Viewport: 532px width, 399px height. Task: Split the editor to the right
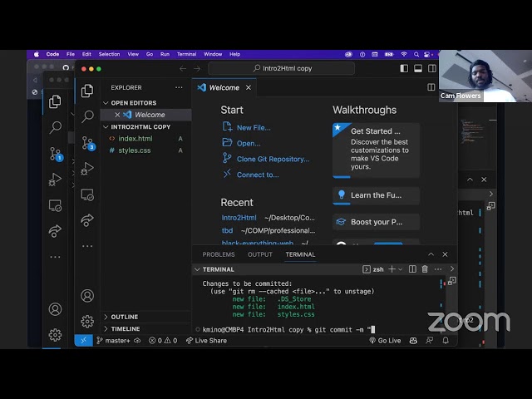pyautogui.click(x=431, y=87)
